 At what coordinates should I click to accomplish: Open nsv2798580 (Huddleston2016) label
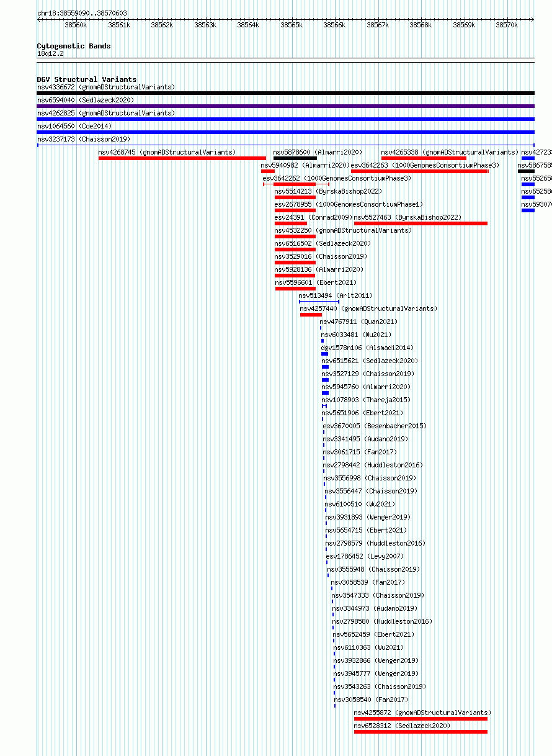382,621
